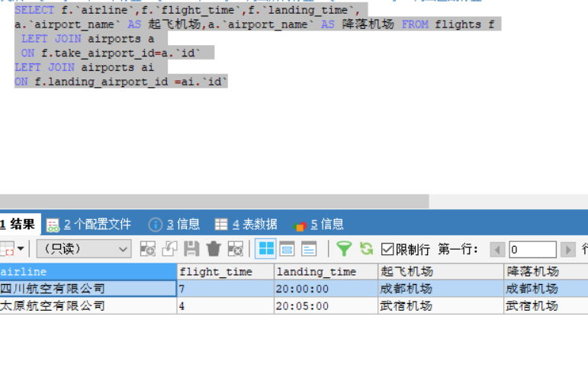Image resolution: width=588 pixels, height=378 pixels.
Task: Click the editor horizontal scrollbar thumb
Action: pyautogui.click(x=214, y=201)
